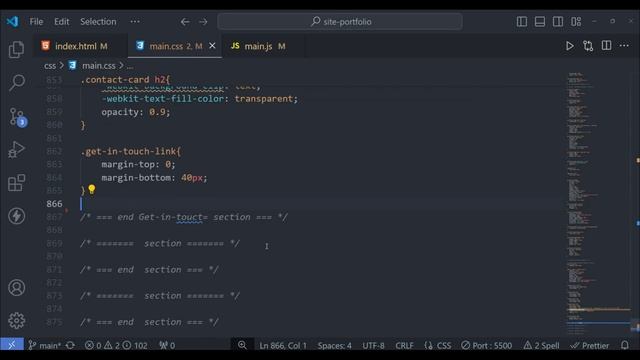Screen dimensions: 640x360
Task: Open the Explorer view in activity bar
Action: tap(16, 49)
